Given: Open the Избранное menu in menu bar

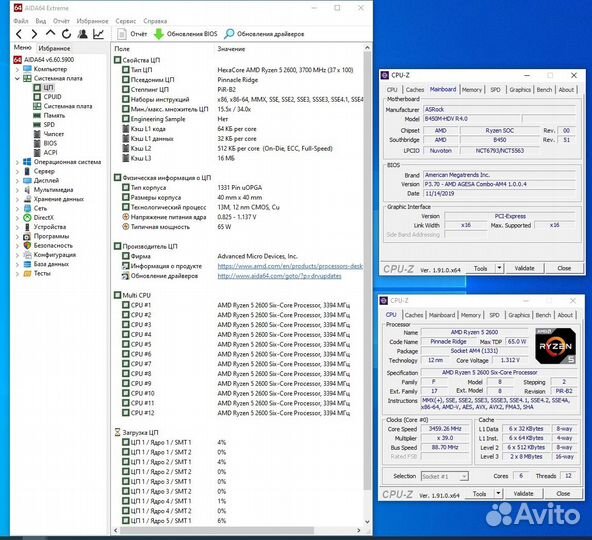Looking at the screenshot, I should [x=92, y=21].
